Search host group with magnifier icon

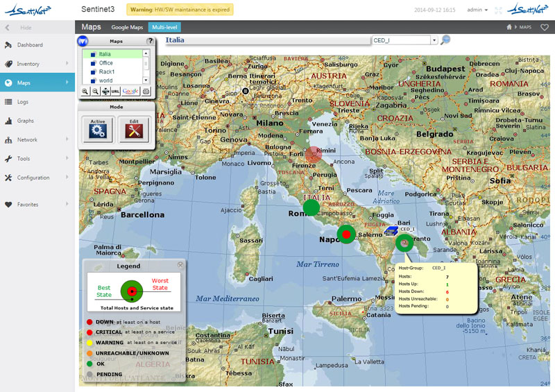tap(445, 40)
